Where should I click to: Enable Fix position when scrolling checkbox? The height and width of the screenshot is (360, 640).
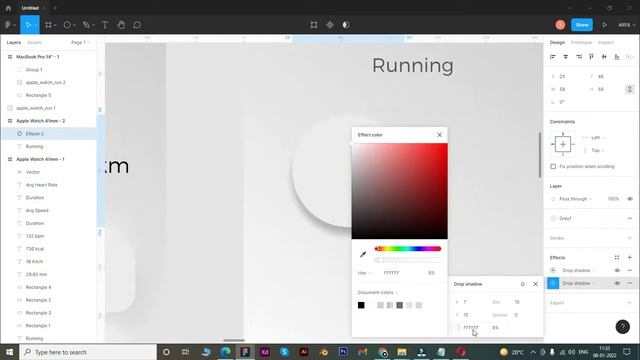click(553, 167)
